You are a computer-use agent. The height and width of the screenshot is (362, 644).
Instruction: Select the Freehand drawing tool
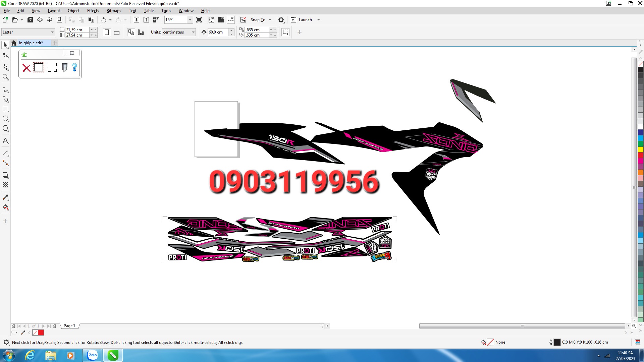click(5, 89)
